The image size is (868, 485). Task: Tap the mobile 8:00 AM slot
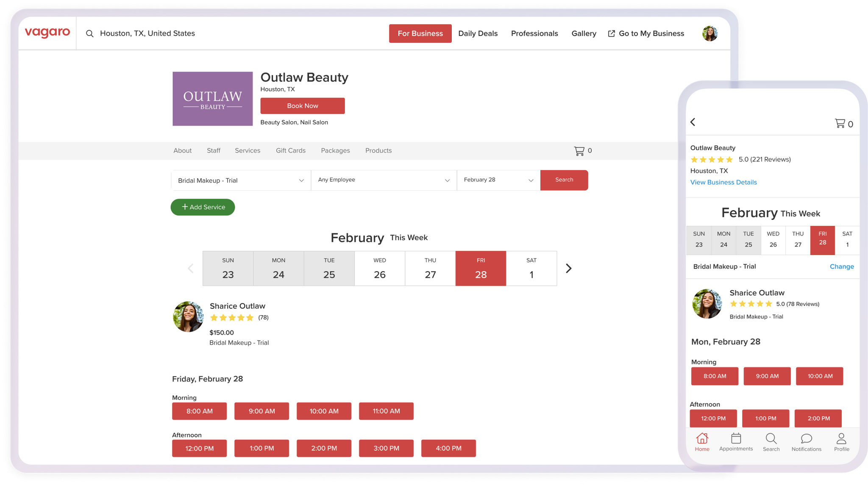pyautogui.click(x=715, y=376)
